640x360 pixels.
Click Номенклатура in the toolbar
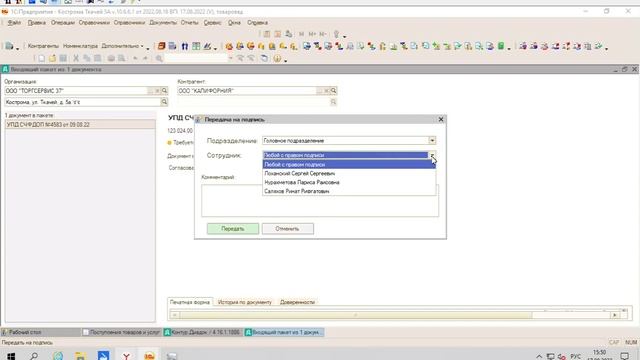coord(80,46)
